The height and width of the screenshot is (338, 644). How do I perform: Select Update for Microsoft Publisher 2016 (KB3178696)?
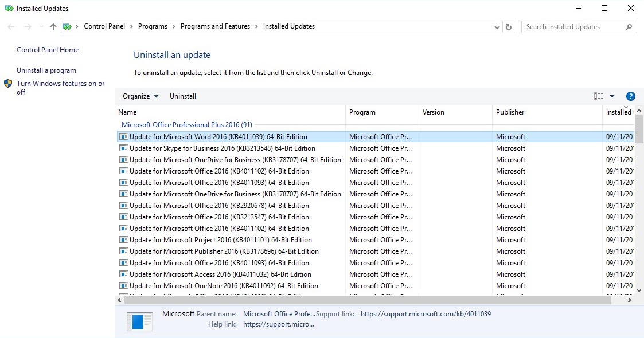224,251
